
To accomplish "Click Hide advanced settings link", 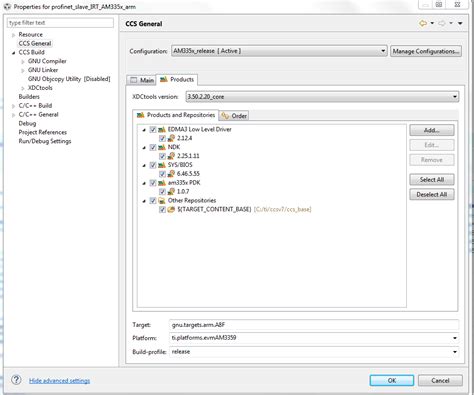I will 59,380.
